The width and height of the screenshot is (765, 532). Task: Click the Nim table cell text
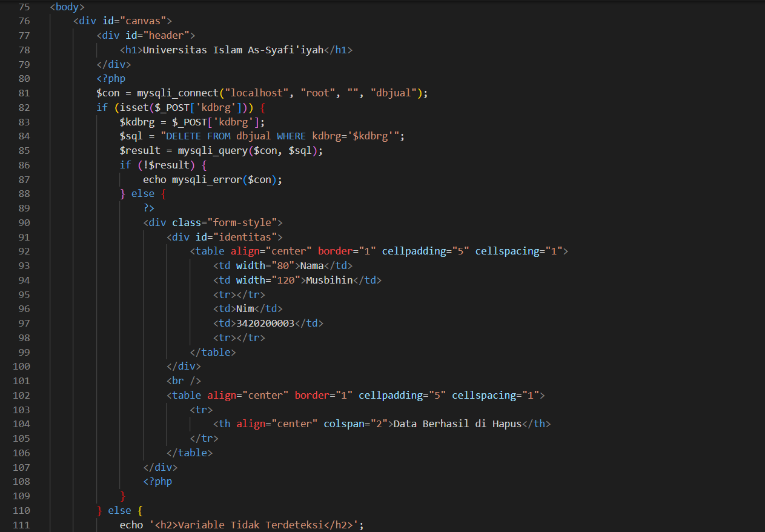click(x=245, y=309)
